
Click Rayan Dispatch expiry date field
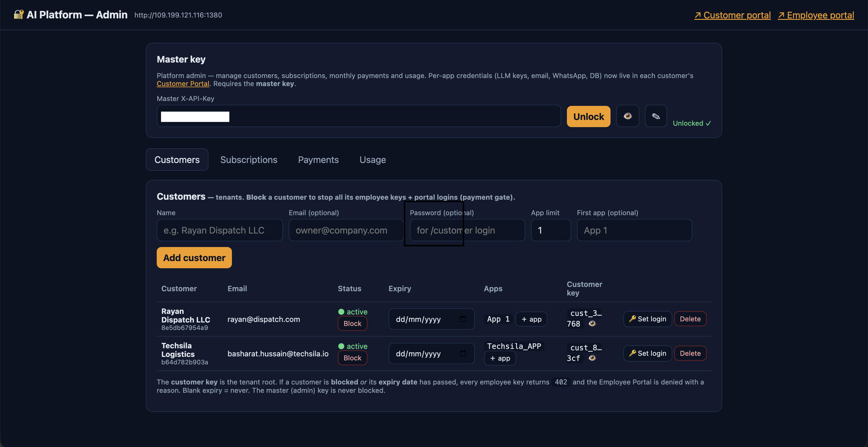431,319
